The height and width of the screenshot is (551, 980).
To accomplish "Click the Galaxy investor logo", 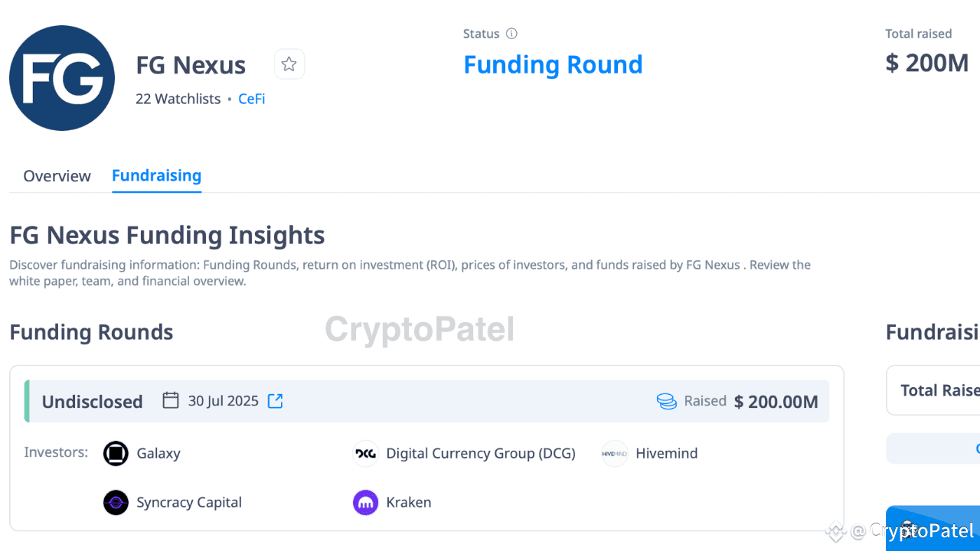I will point(116,453).
